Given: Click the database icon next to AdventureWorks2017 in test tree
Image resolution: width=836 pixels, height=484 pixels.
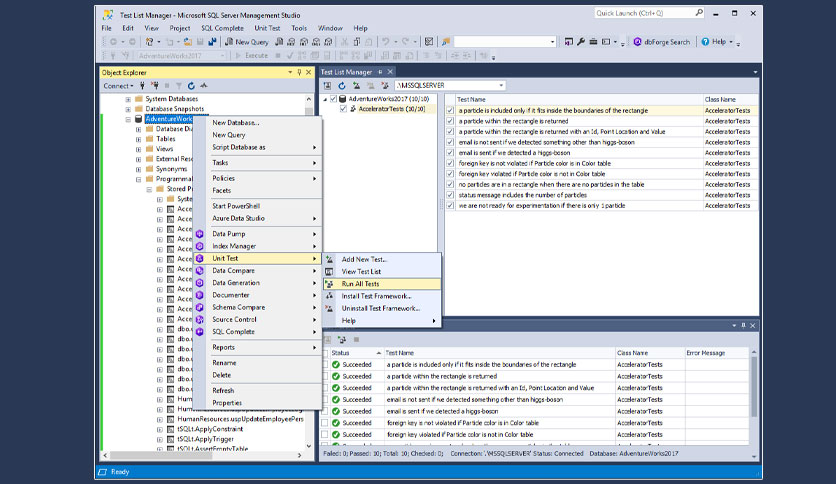Looking at the screenshot, I should [343, 99].
